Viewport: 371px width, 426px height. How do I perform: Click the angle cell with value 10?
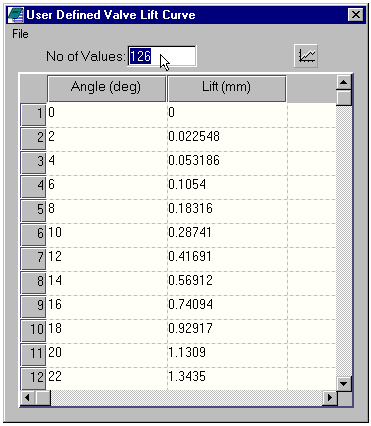click(x=107, y=234)
